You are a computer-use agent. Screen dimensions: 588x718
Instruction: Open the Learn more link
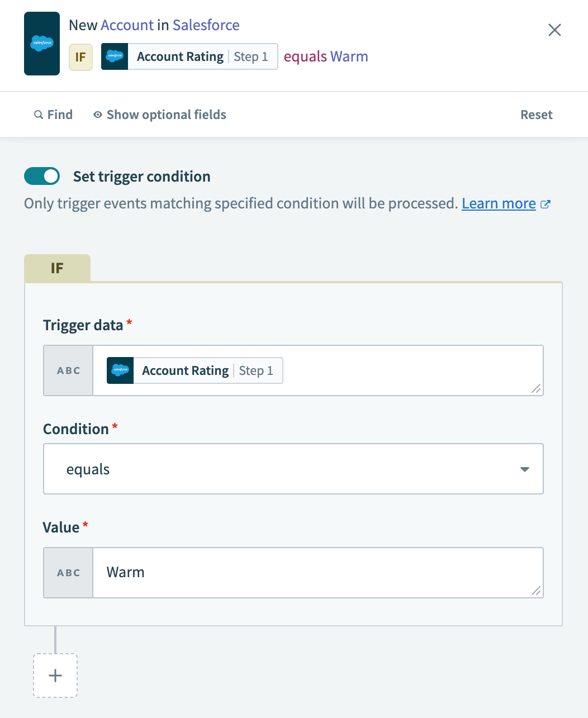point(499,204)
